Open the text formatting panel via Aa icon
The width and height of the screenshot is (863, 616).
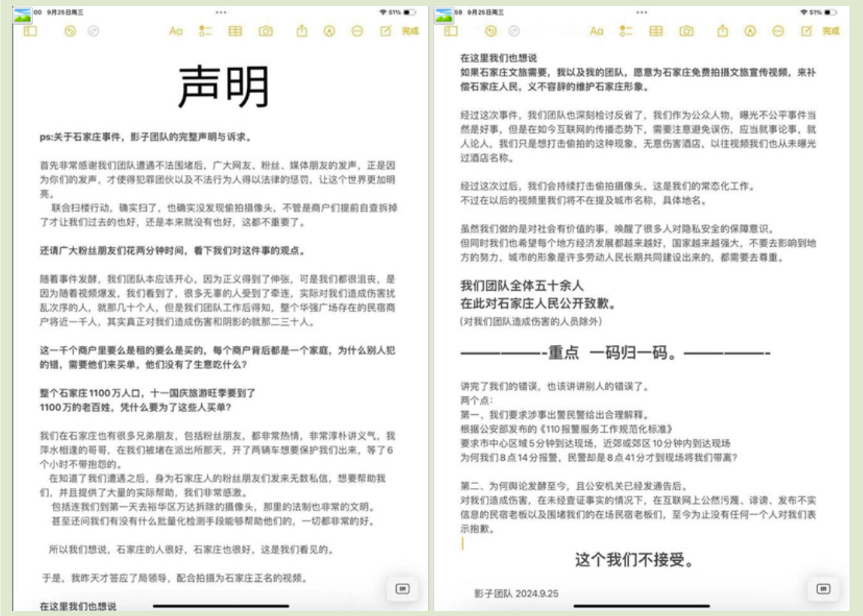176,31
